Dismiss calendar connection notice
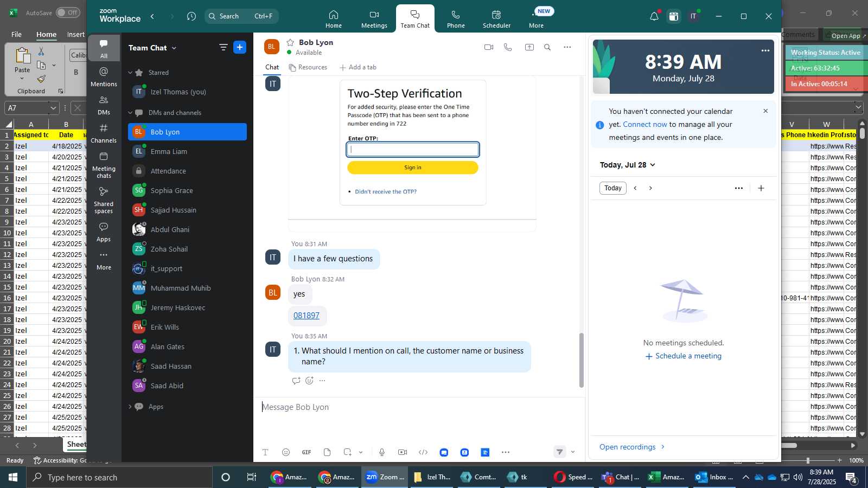Screen dimensions: 868x488 [x=765, y=111]
